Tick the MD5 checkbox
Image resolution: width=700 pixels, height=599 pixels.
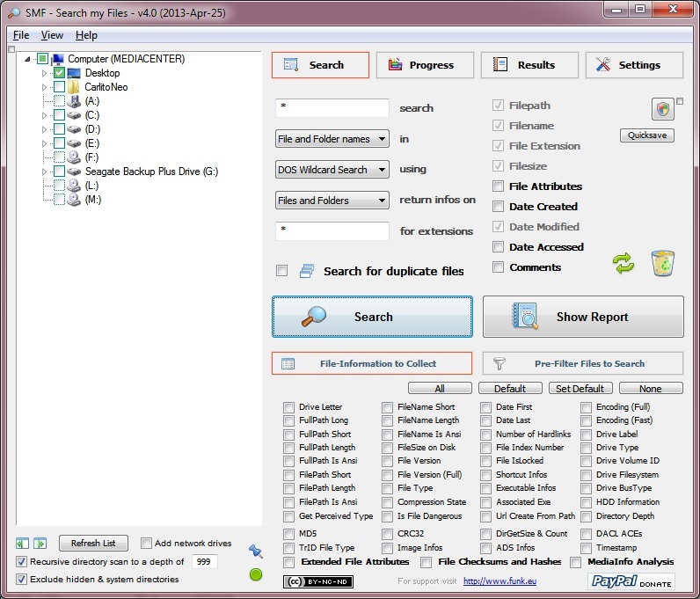[x=288, y=534]
